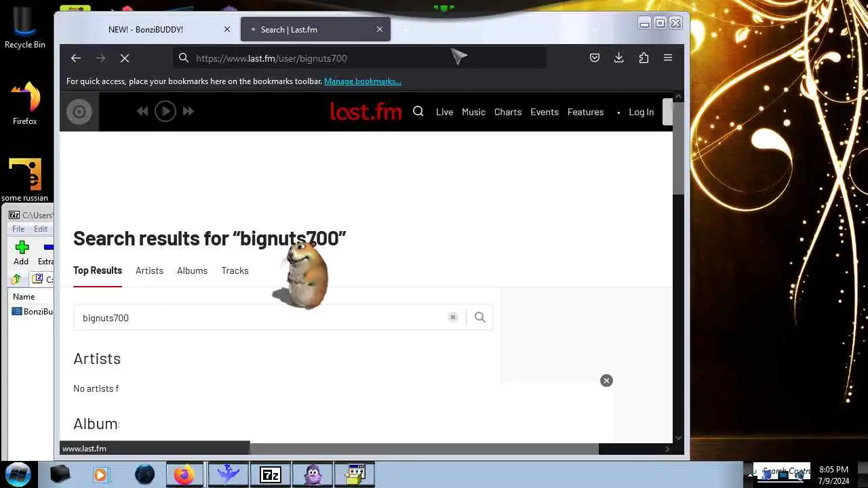This screenshot has height=488, width=868.
Task: Click the dark globe taskbar icon
Action: tap(144, 474)
